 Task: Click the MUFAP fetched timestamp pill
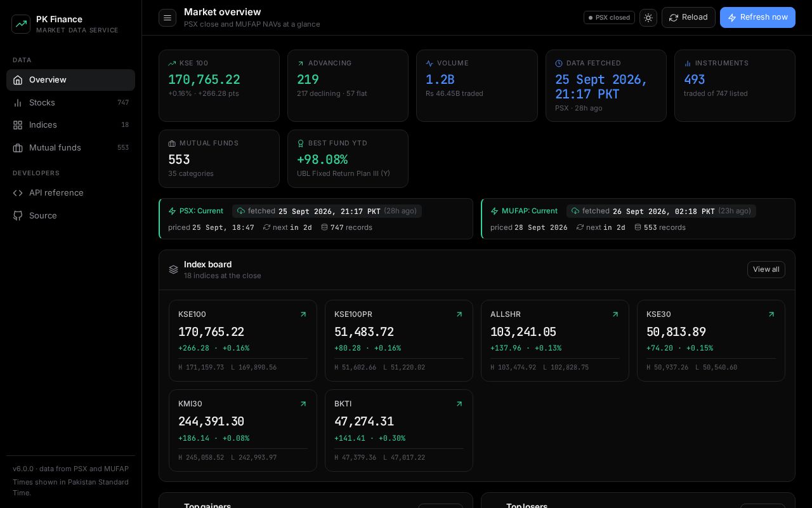tap(661, 211)
